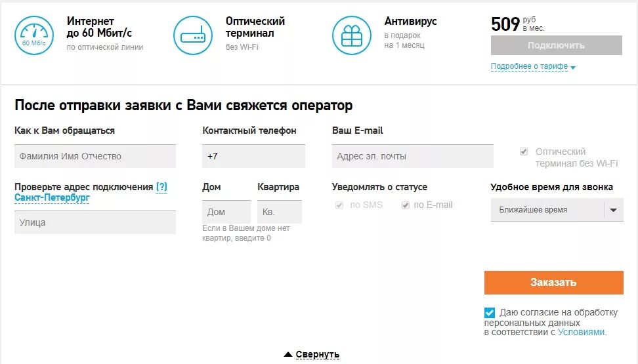Uncheck the personal data consent checkbox
The image size is (638, 364).
click(490, 313)
